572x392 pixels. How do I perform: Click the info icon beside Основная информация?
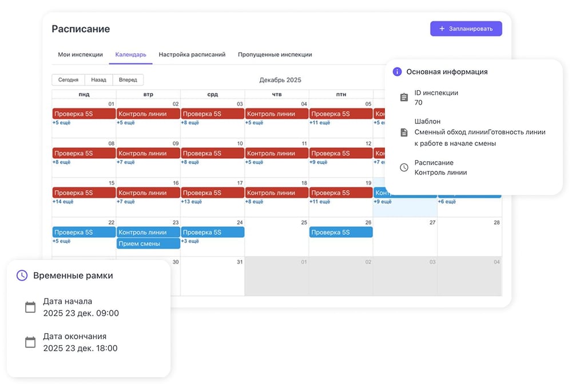pos(397,72)
